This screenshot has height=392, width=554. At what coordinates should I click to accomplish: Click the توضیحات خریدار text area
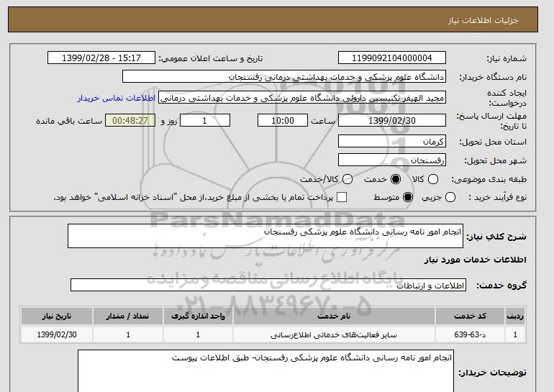point(265,371)
